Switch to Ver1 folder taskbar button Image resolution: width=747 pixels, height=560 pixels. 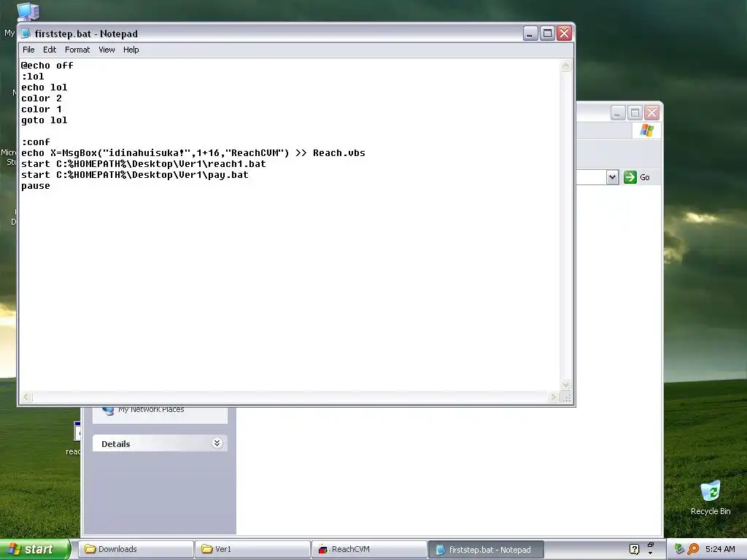click(252, 549)
